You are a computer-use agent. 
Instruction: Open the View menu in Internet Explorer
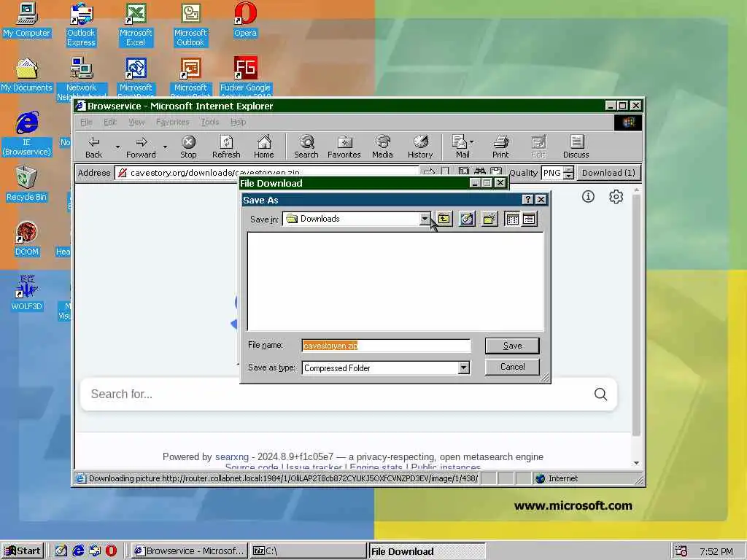(136, 122)
